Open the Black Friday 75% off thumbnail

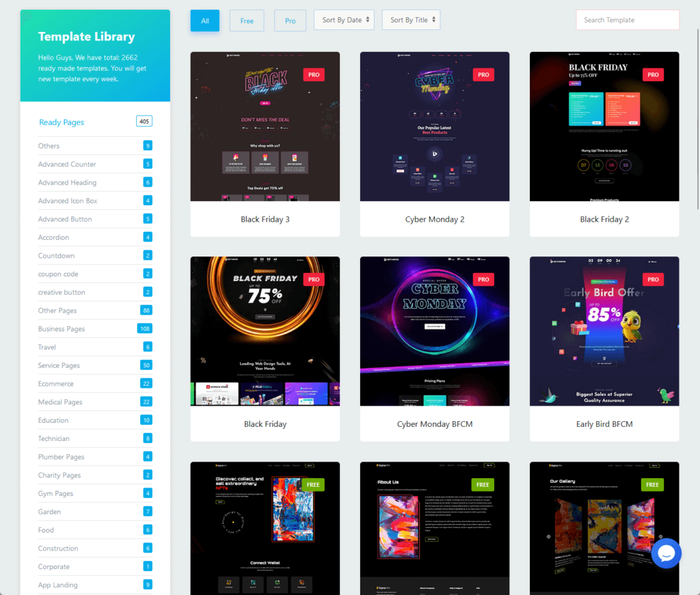(x=265, y=331)
